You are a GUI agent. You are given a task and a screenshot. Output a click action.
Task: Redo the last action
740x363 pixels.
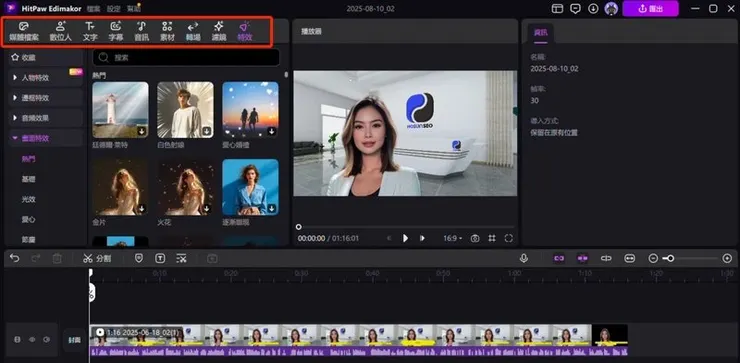(36, 258)
